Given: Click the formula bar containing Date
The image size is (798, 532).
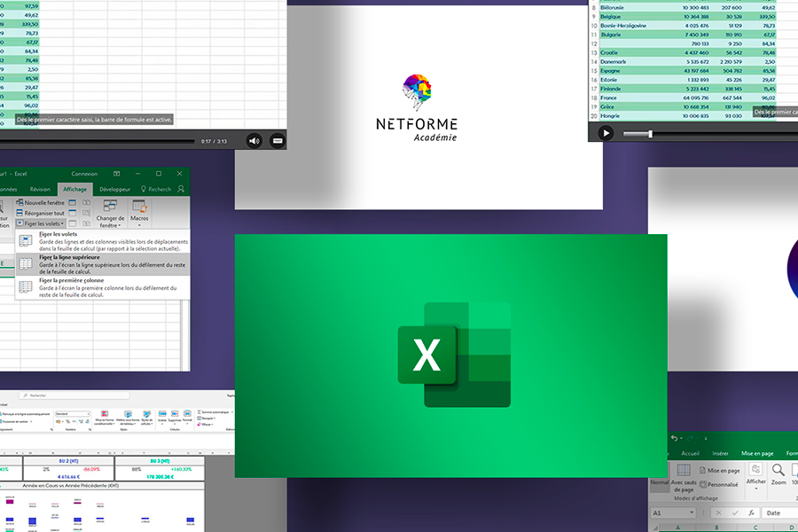Looking at the screenshot, I should coord(779,512).
